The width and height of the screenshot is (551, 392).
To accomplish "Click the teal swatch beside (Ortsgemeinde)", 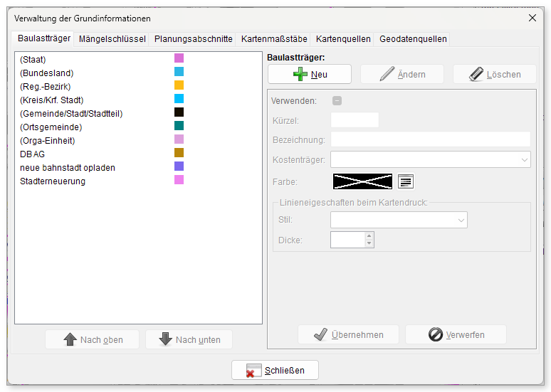I will pos(179,126).
